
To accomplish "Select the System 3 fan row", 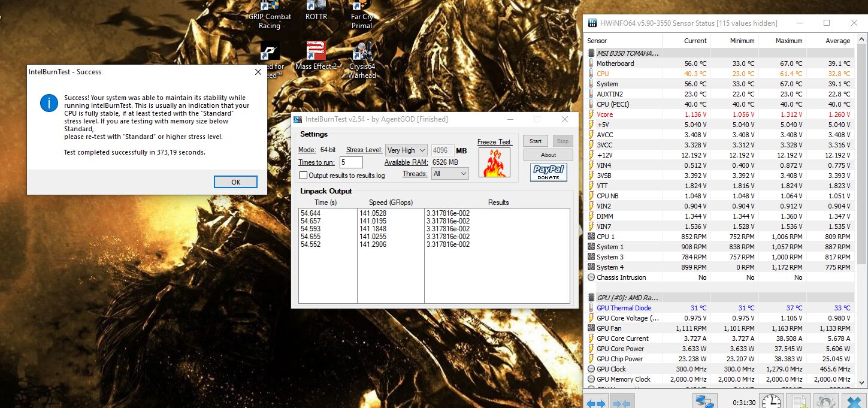I will tap(721, 257).
